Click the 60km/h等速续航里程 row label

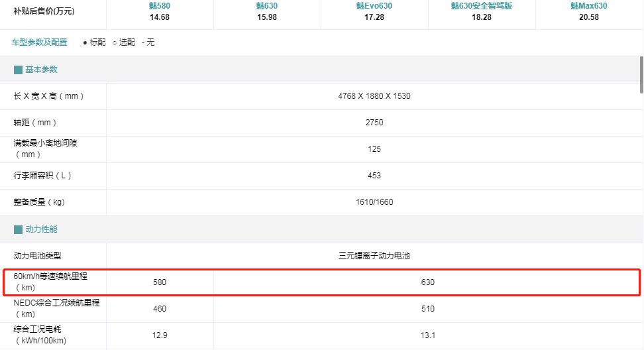(x=50, y=282)
